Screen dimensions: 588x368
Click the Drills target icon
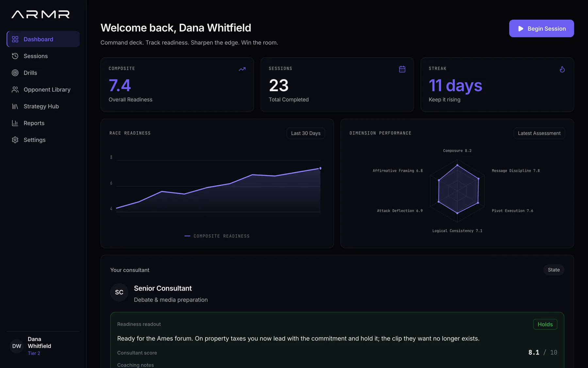(15, 73)
